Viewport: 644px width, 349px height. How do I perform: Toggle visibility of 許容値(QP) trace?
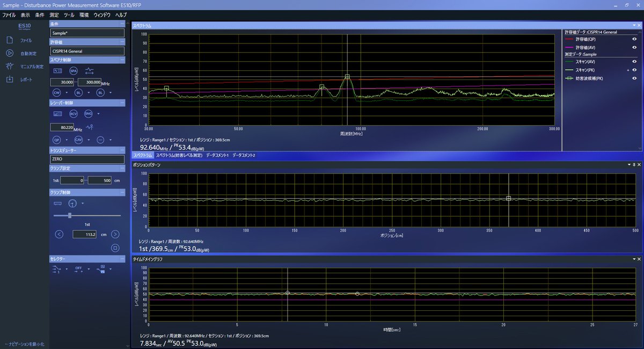[634, 39]
